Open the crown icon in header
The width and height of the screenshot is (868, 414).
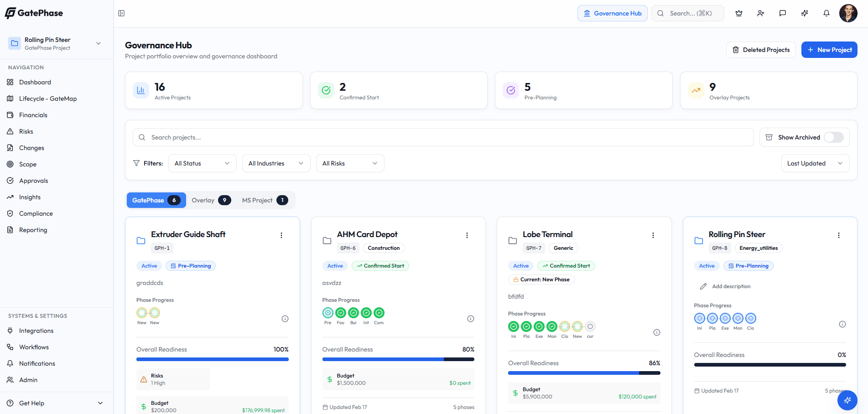[x=739, y=13]
